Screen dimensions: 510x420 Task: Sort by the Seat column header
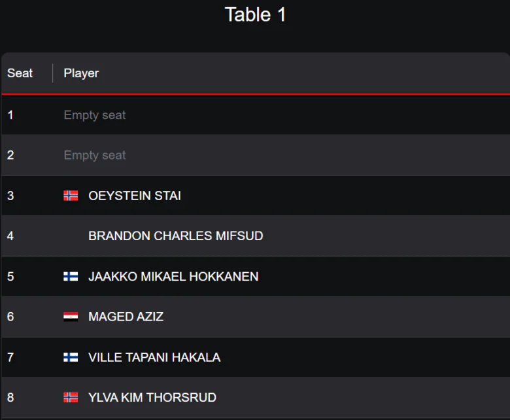(20, 73)
